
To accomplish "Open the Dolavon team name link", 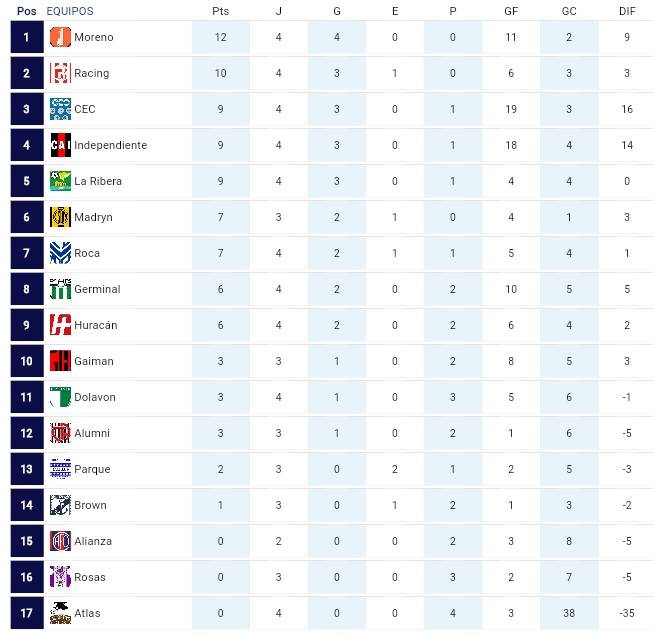I will [95, 397].
